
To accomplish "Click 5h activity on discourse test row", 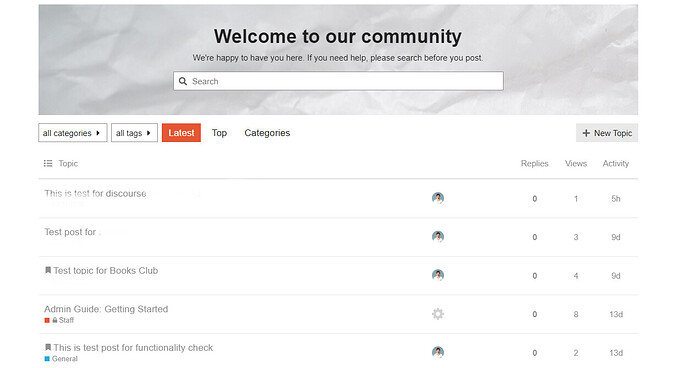I will (616, 199).
